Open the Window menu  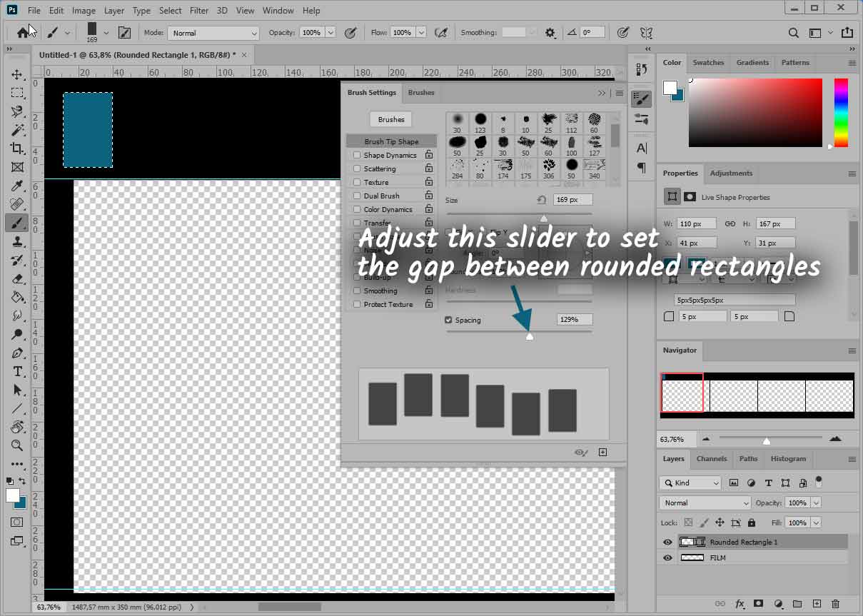(x=278, y=11)
